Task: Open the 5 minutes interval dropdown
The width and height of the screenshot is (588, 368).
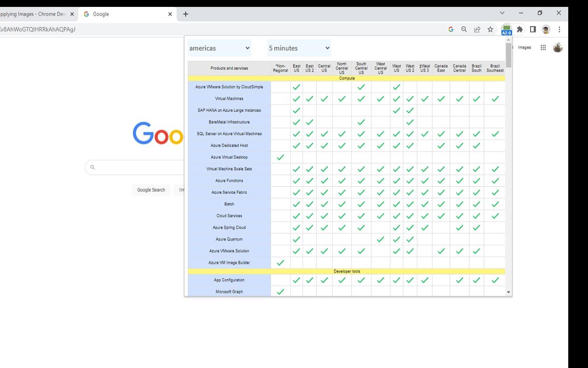Action: click(x=299, y=48)
